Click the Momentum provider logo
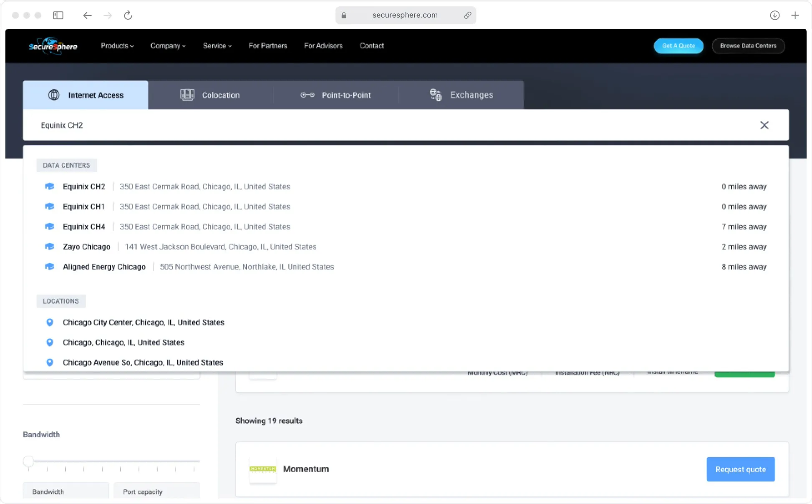 pos(262,469)
